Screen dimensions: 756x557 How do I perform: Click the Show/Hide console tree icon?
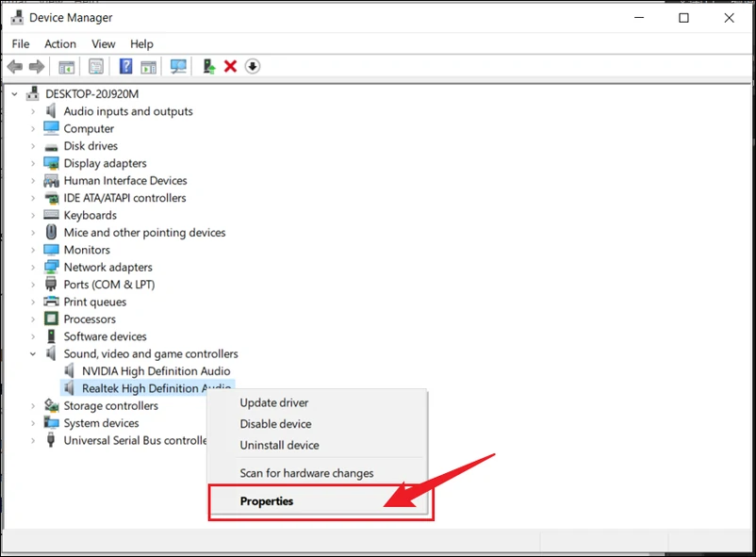tap(66, 67)
